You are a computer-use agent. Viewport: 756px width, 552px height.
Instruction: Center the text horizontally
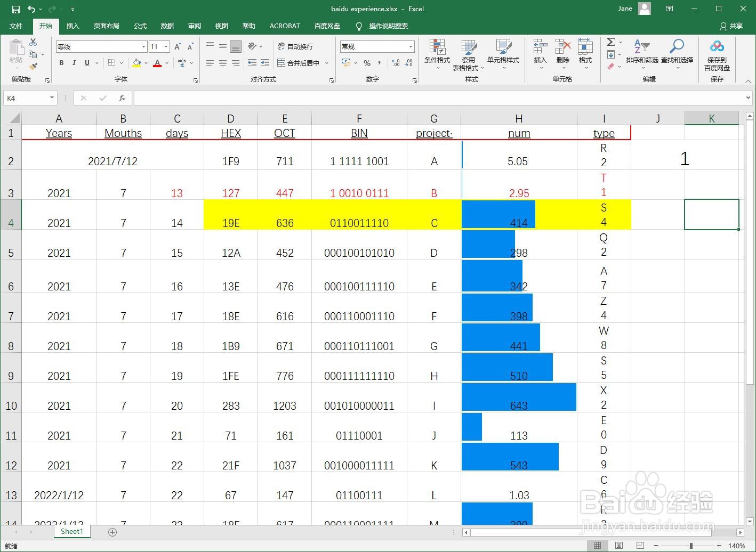pyautogui.click(x=223, y=63)
